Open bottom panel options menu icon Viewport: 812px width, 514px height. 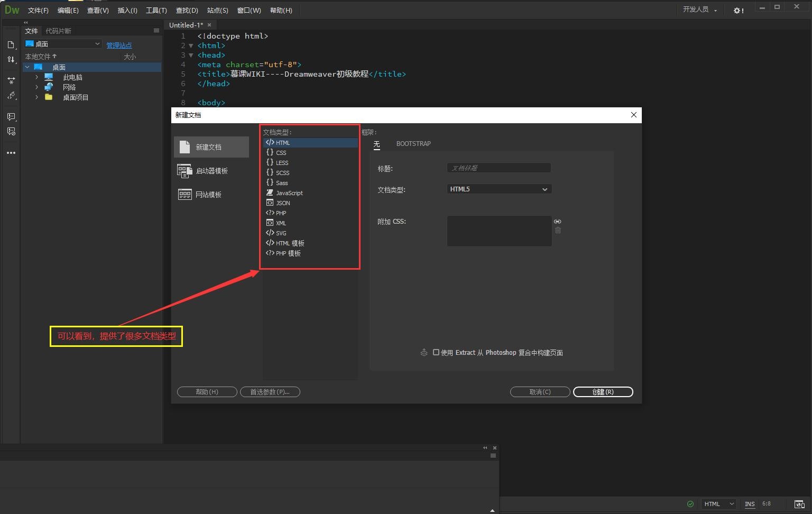pos(493,456)
